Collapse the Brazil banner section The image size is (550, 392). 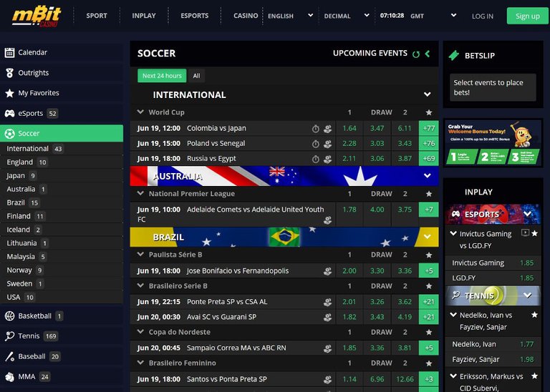click(x=428, y=237)
